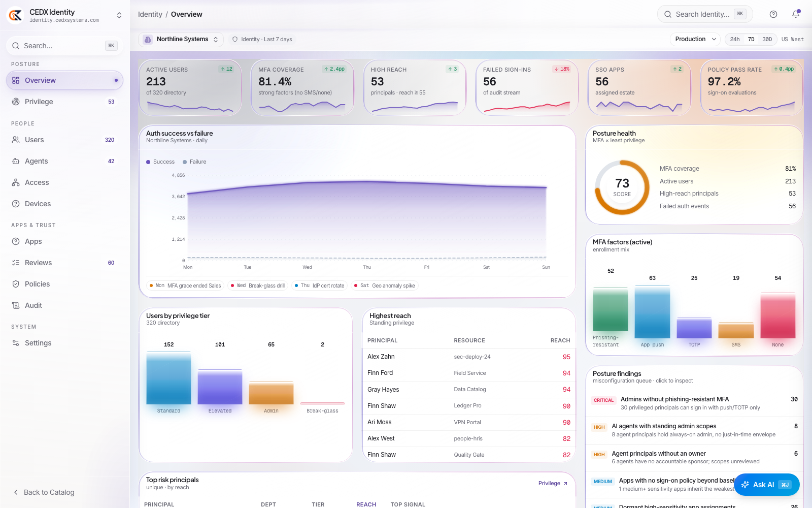Inspect Agent principals without an owner finding
The image size is (812, 508).
click(x=694, y=457)
